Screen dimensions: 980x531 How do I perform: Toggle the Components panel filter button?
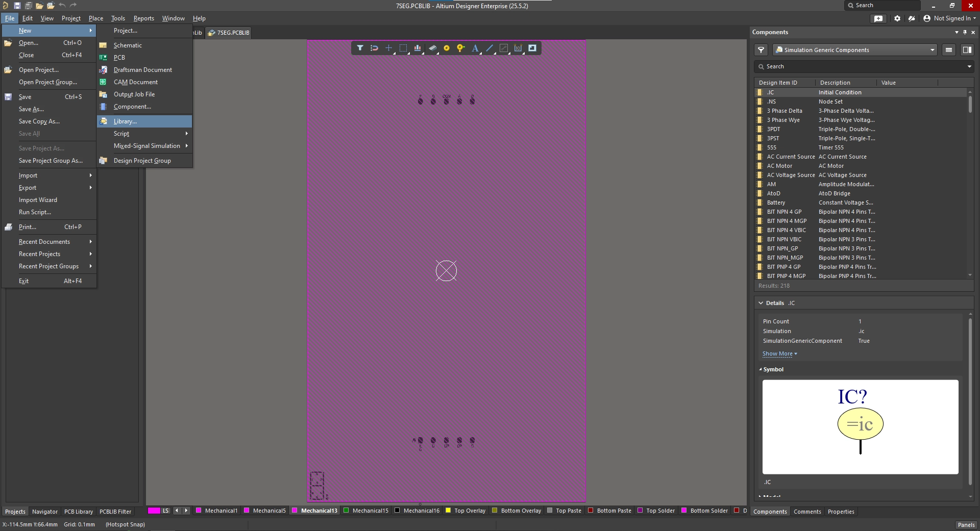761,50
